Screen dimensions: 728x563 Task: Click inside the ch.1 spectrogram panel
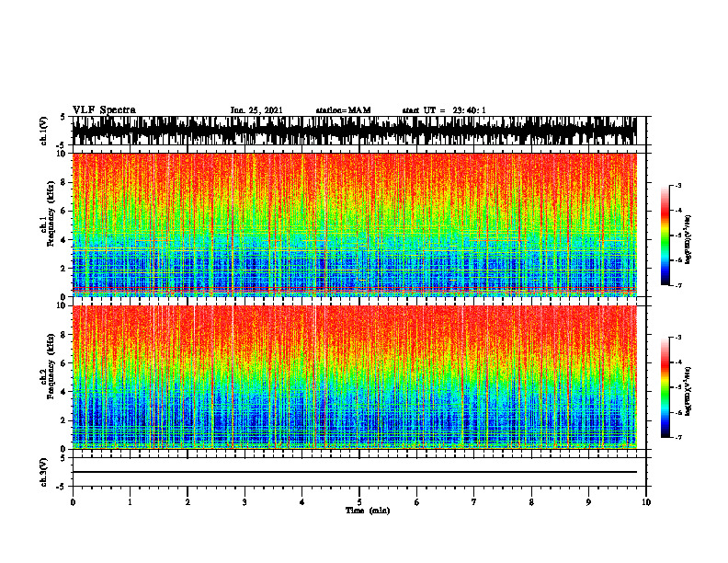click(x=354, y=224)
